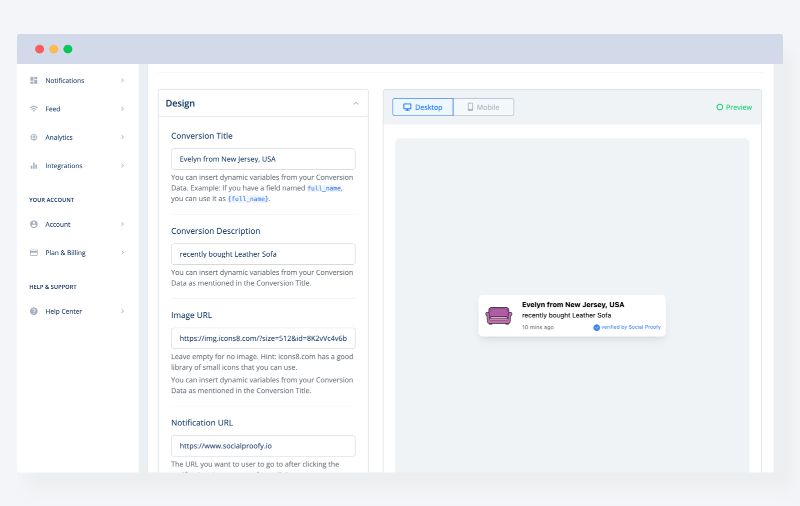Click the green Preview link
The image size is (800, 506).
734,107
